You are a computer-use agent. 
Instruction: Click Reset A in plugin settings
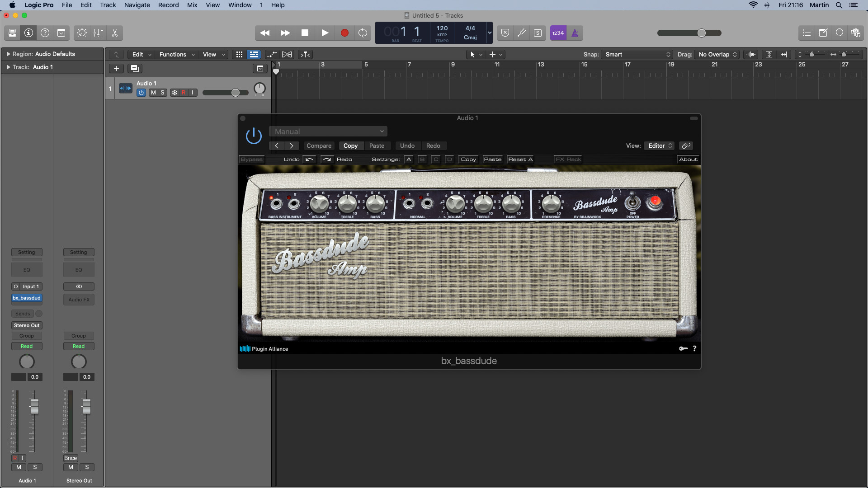coord(520,159)
